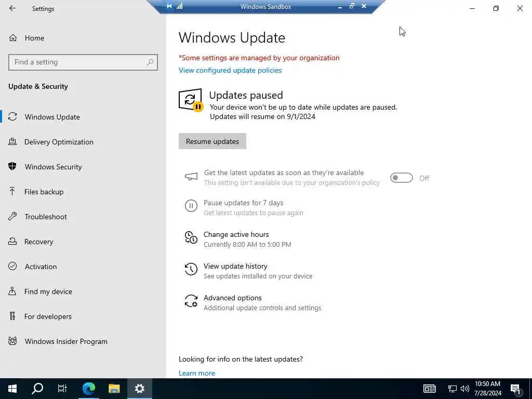Click the update history clock icon
The width and height of the screenshot is (532, 399).
click(x=191, y=269)
